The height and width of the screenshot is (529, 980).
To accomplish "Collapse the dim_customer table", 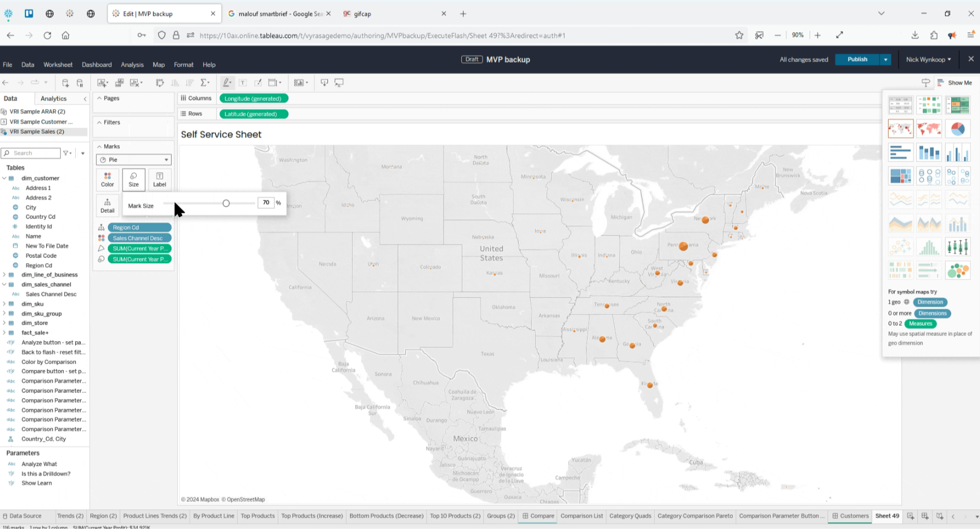I will (5, 178).
